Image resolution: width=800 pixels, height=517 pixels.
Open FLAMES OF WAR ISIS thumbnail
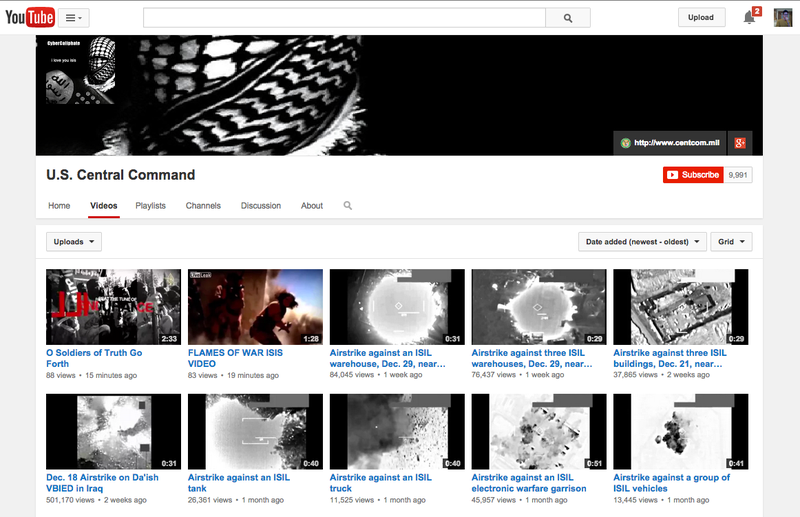[255, 307]
